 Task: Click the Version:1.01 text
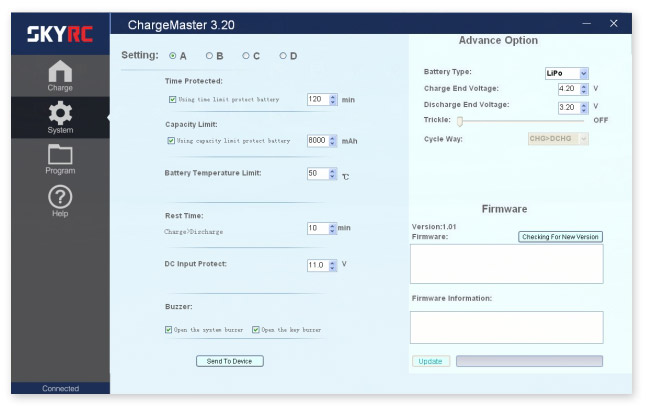(x=434, y=227)
